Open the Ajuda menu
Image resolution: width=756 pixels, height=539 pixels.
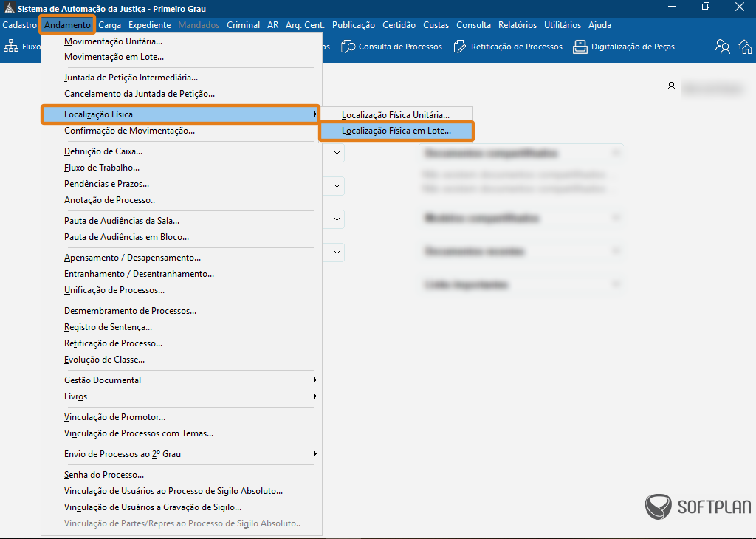tap(599, 25)
